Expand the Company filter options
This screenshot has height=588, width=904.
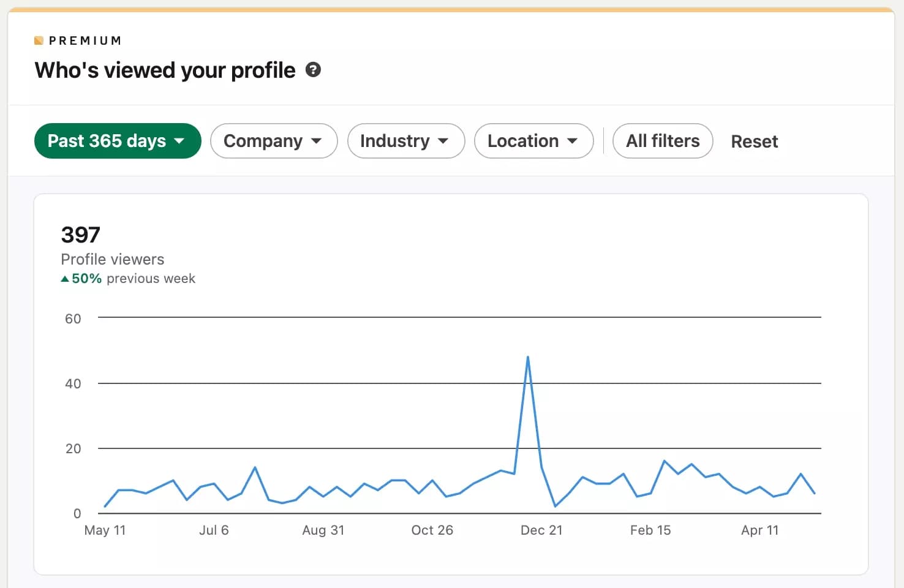tap(273, 141)
